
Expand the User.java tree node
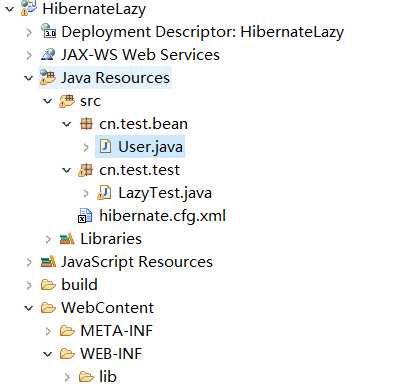(x=86, y=147)
